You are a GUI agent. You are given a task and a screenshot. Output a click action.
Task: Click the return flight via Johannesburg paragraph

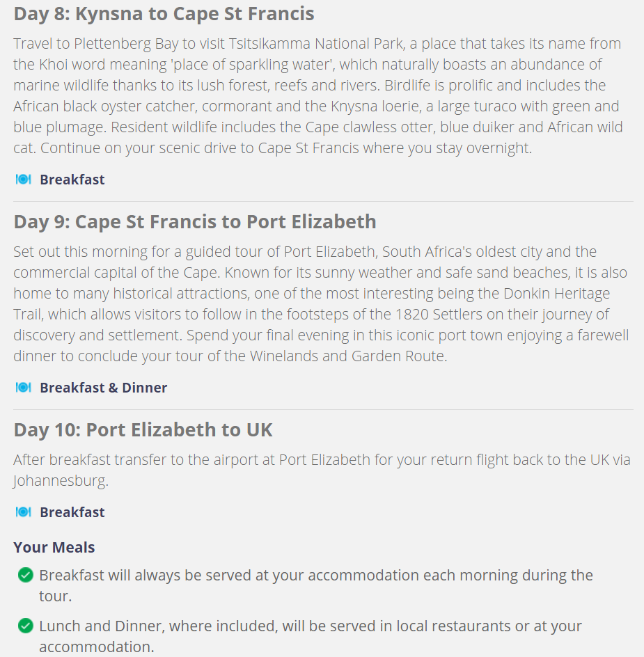pos(322,470)
